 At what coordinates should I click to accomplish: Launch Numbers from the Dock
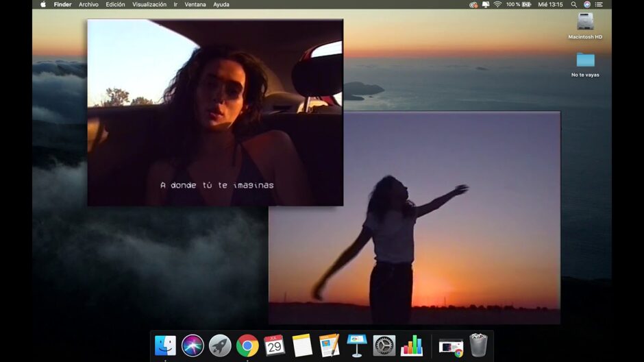click(x=412, y=346)
